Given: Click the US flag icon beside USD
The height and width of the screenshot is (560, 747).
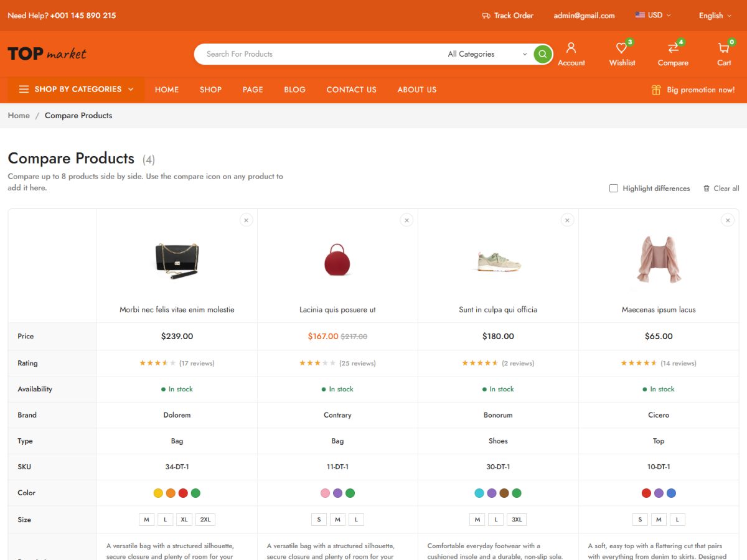Looking at the screenshot, I should 640,15.
